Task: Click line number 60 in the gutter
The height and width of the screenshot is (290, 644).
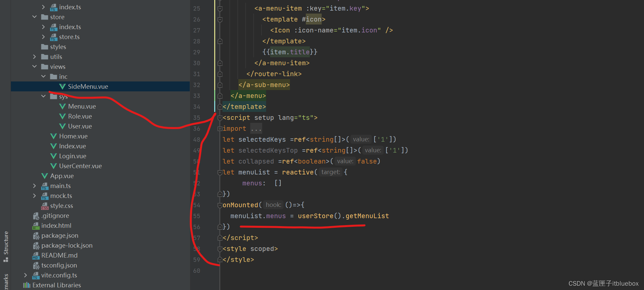Action: coord(197,270)
